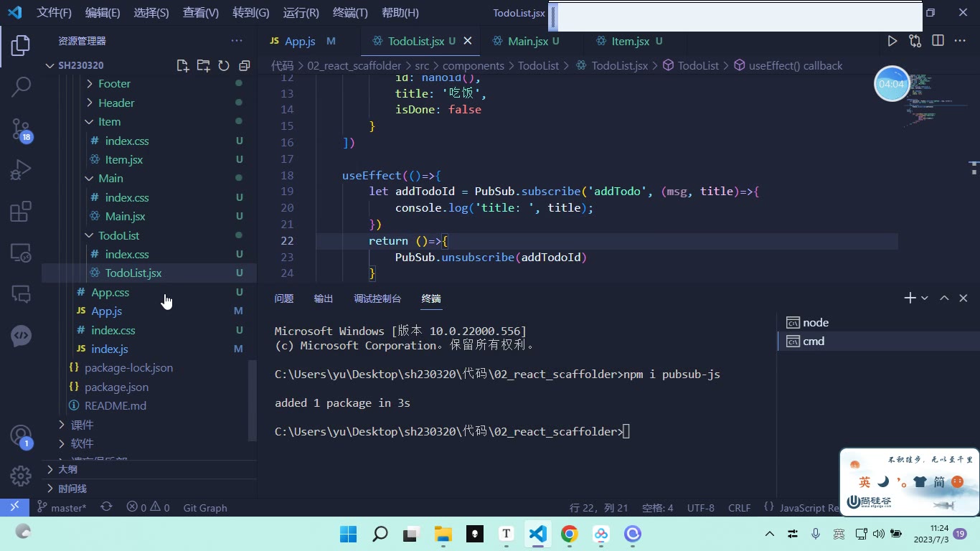
Task: Add a new terminal with plus
Action: pos(910,298)
